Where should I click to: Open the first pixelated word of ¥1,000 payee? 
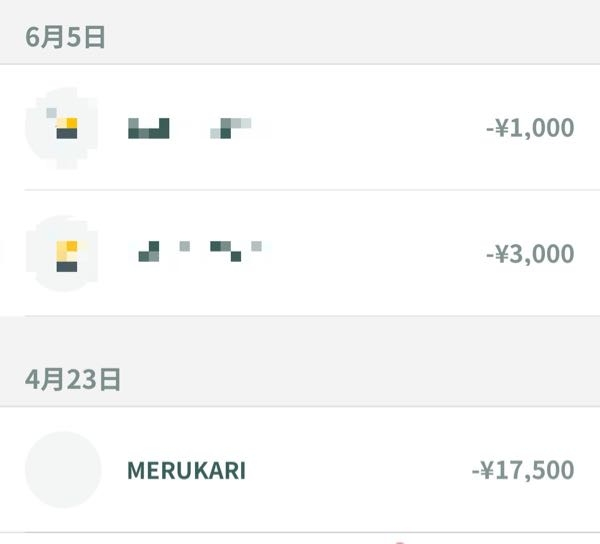[148, 128]
